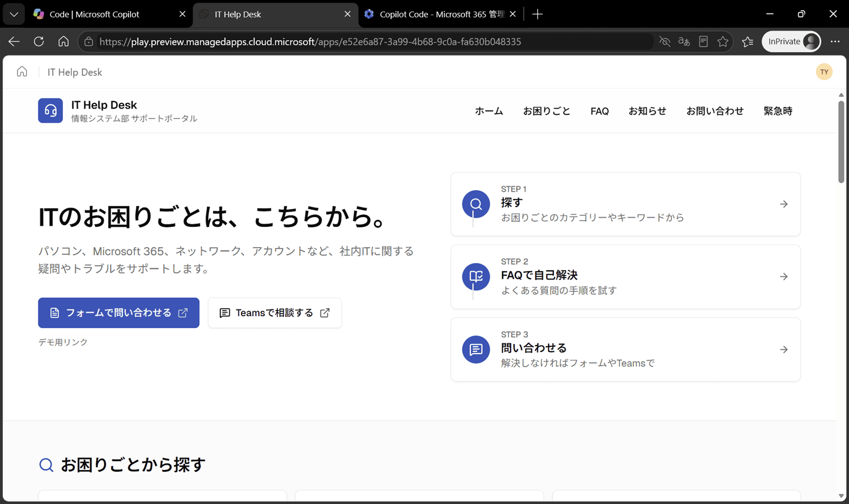849x504 pixels.
Task: Reload the page with the refresh icon
Action: pos(39,41)
